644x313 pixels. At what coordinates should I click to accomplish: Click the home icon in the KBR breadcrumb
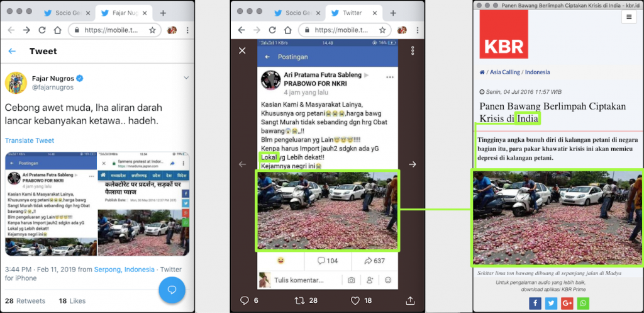(482, 72)
